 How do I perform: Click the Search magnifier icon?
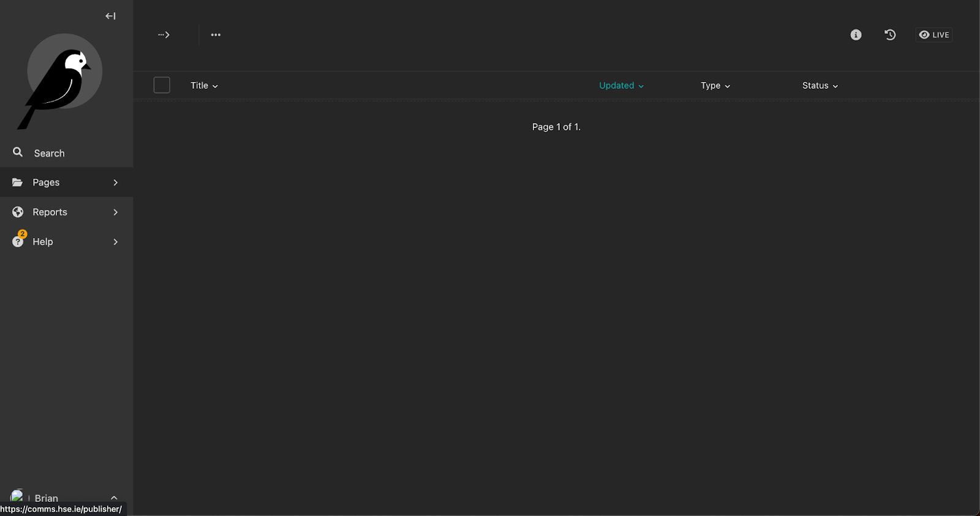point(18,152)
